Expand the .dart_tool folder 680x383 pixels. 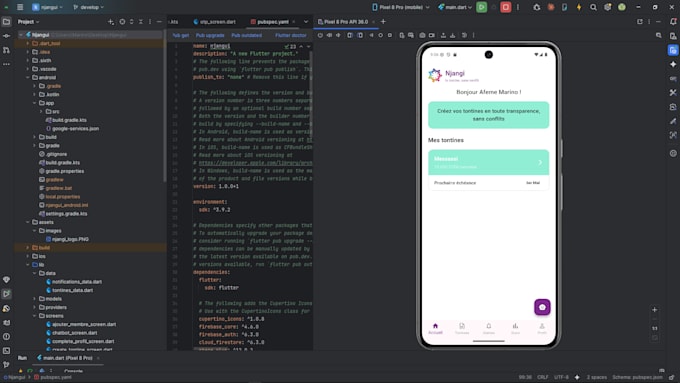coord(28,43)
